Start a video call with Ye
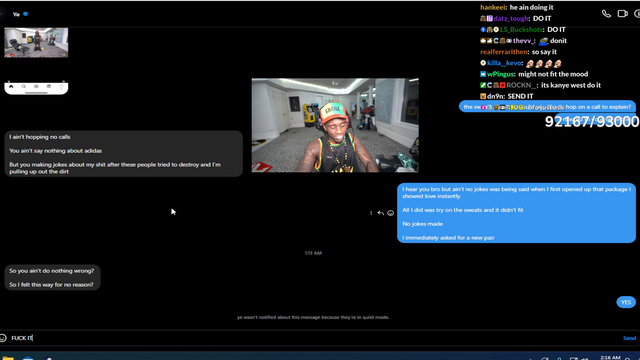Viewport: 640px width, 360px height. (x=622, y=14)
